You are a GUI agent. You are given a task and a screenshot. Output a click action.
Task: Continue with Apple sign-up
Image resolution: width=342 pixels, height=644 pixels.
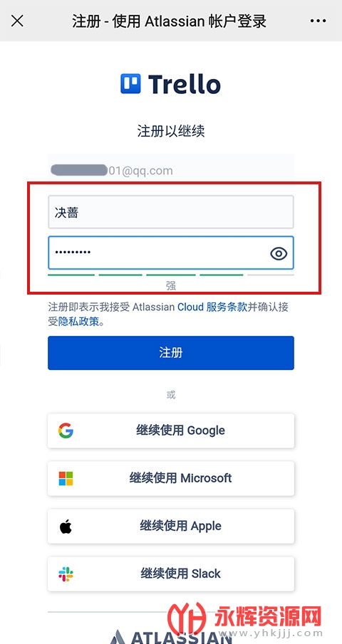[x=170, y=526]
